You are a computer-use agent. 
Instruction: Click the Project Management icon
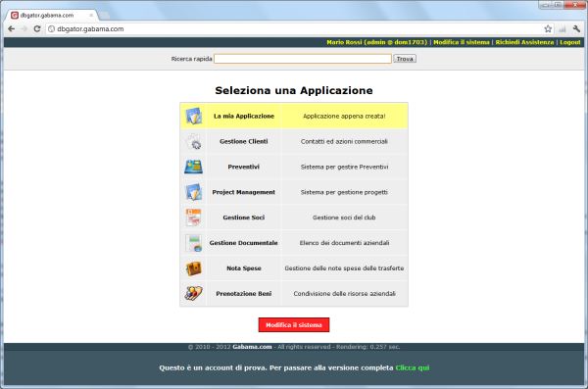pyautogui.click(x=194, y=192)
